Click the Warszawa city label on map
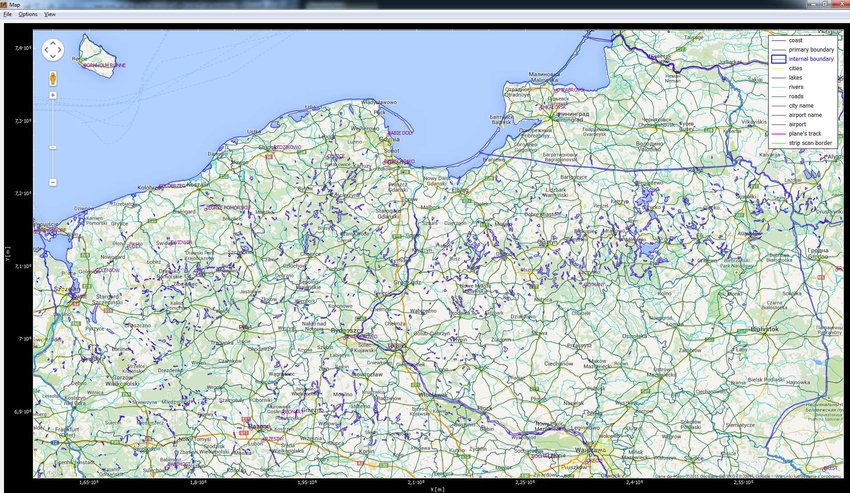The height and width of the screenshot is (493, 850). [x=590, y=450]
